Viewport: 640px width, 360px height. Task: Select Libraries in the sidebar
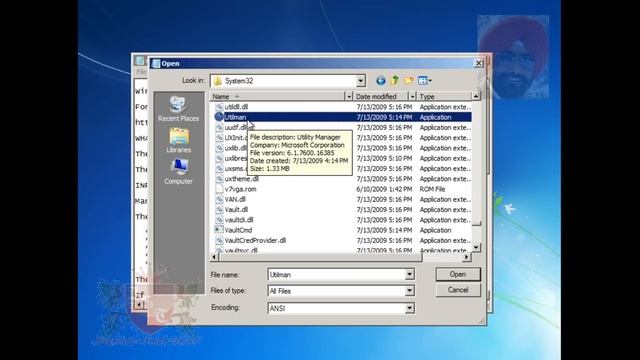(x=178, y=140)
